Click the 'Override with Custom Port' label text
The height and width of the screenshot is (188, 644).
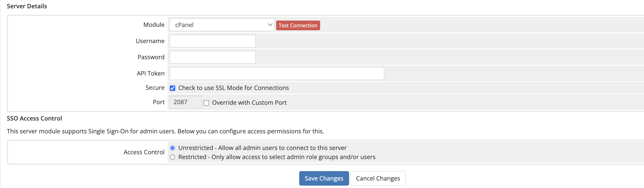pos(249,103)
